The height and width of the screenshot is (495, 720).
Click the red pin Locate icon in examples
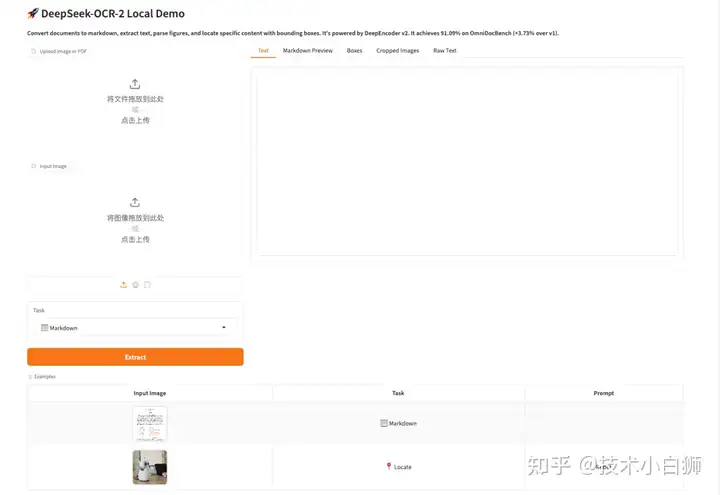[x=389, y=467]
